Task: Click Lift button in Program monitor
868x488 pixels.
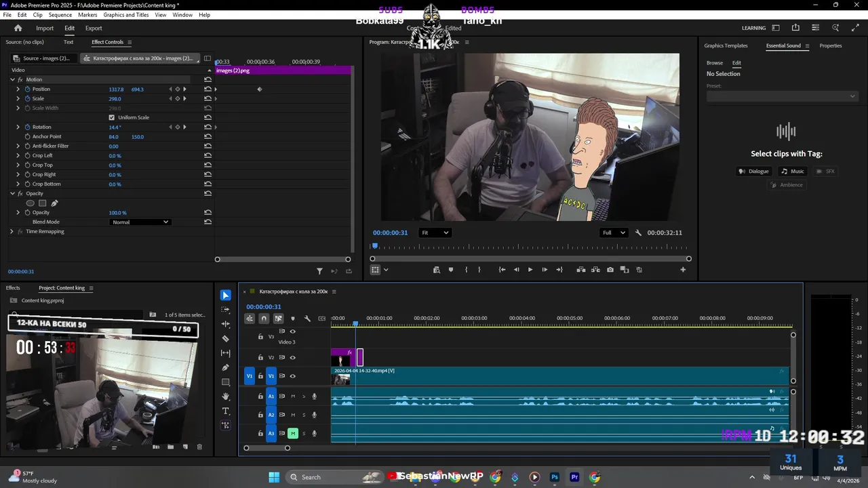Action: 581,270
